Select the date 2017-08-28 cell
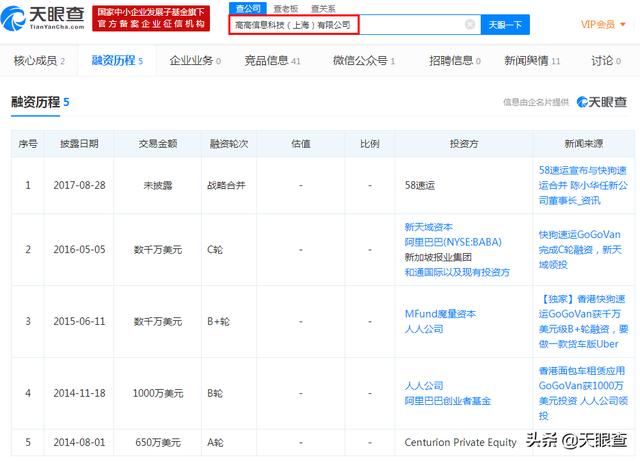 [x=79, y=185]
